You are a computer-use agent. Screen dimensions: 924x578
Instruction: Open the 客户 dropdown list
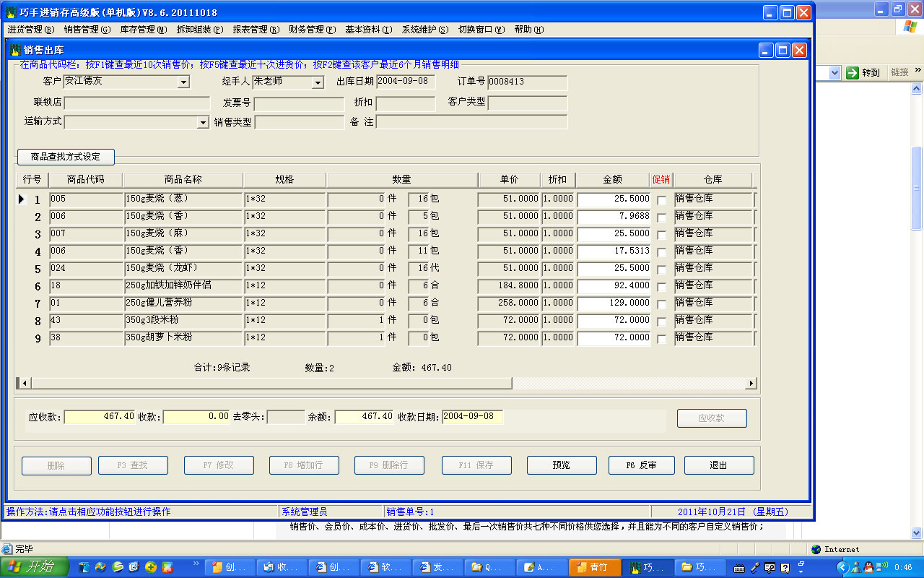click(183, 82)
